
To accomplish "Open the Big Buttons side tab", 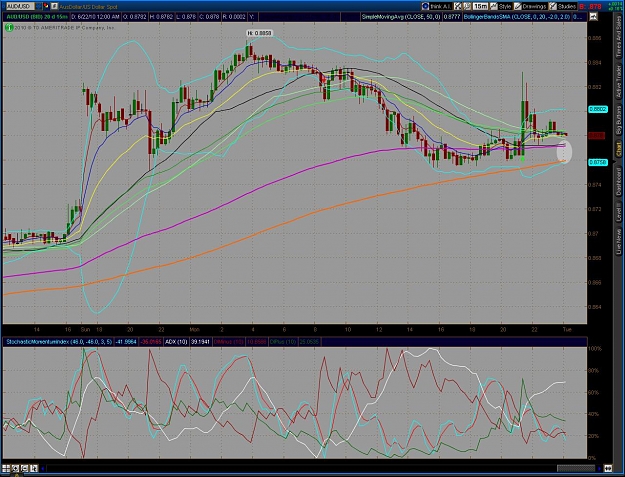I will 619,122.
